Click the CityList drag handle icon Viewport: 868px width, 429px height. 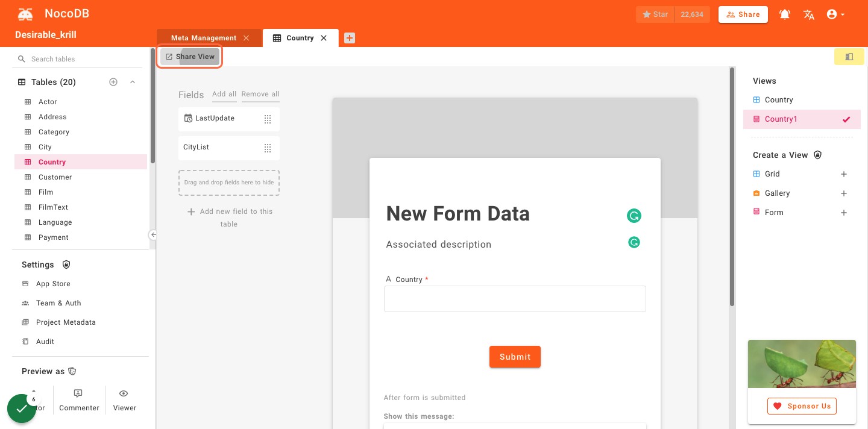(x=268, y=148)
